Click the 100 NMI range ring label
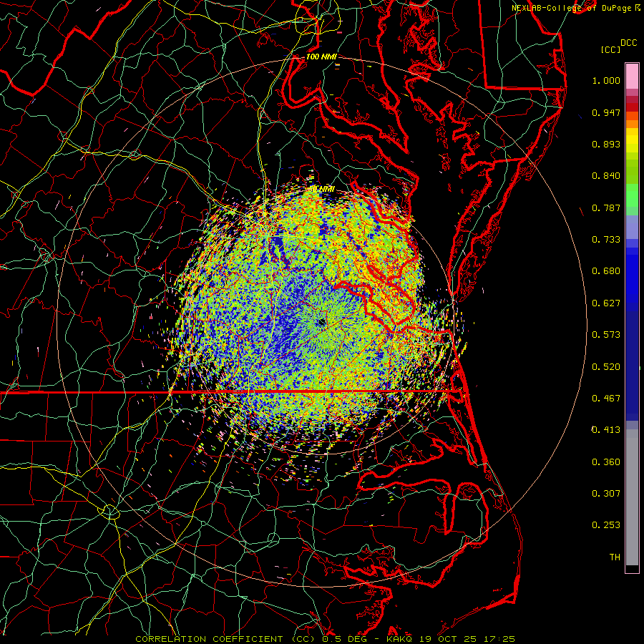The width and height of the screenshot is (644, 644). coord(321,57)
